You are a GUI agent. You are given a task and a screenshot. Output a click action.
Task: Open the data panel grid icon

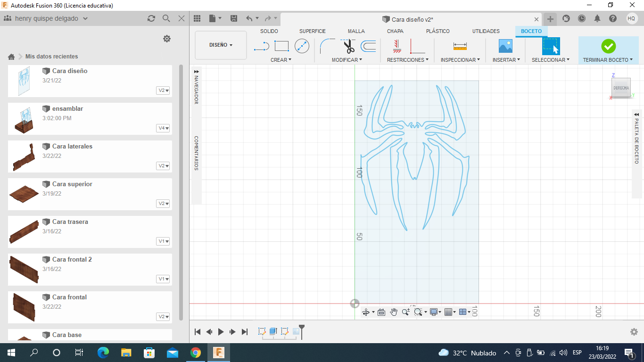click(x=197, y=18)
